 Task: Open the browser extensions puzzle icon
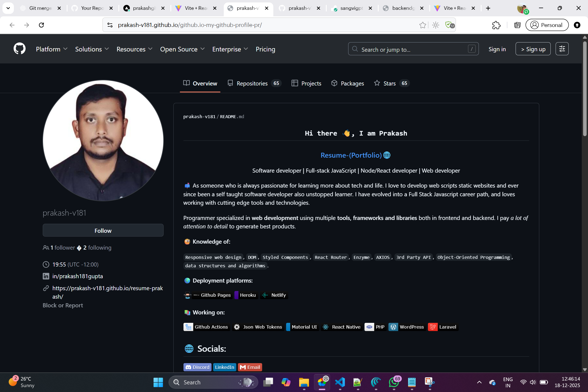(x=497, y=25)
